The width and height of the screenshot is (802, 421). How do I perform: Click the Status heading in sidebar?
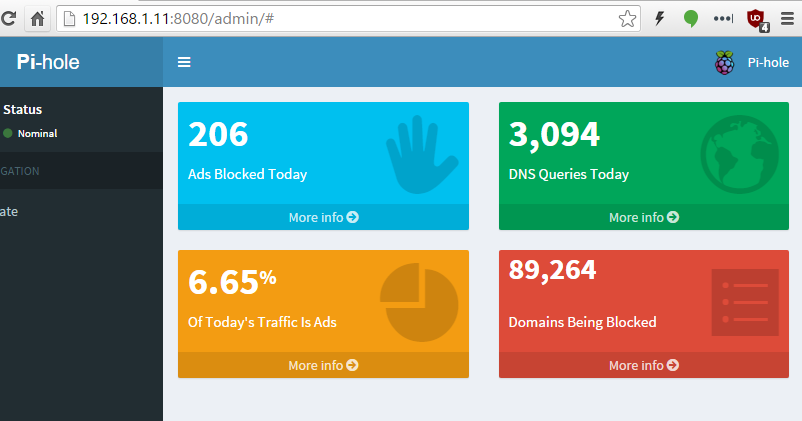[x=23, y=109]
